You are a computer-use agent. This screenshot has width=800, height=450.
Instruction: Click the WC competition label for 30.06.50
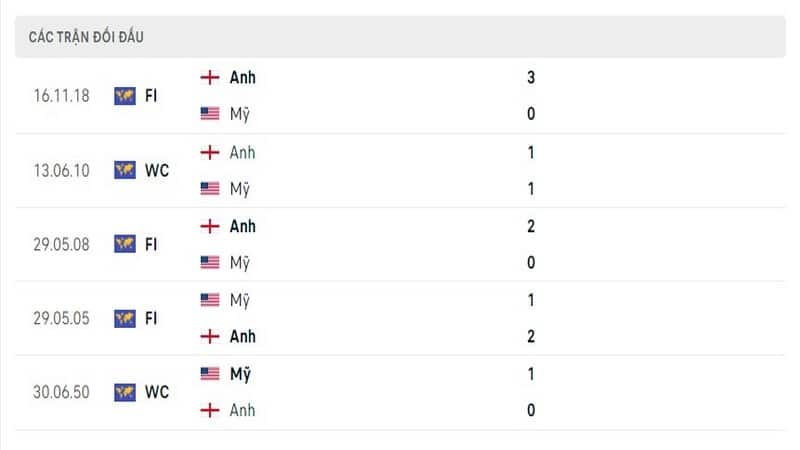tap(157, 392)
